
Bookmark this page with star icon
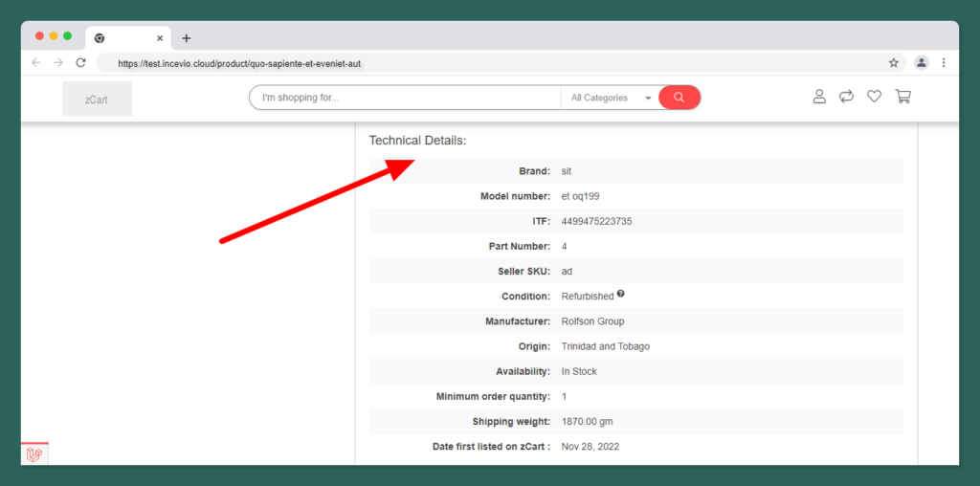894,63
